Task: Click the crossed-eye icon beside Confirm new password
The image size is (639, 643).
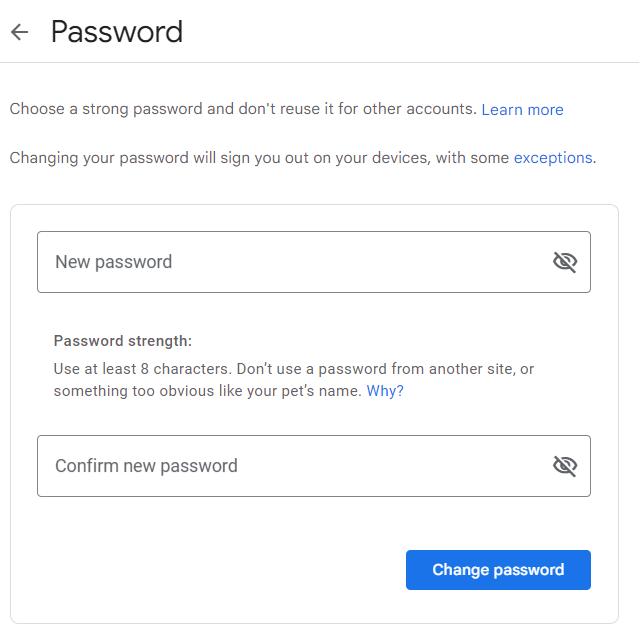Action: 565,465
